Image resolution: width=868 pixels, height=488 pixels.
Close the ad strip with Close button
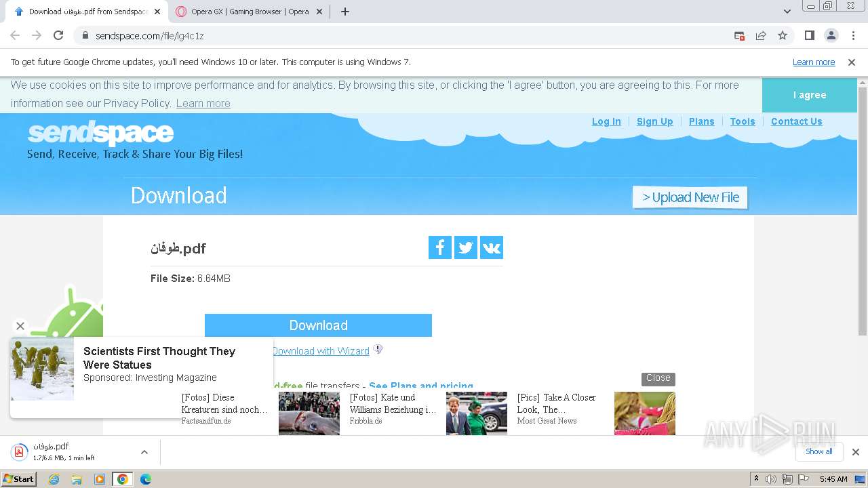point(658,379)
